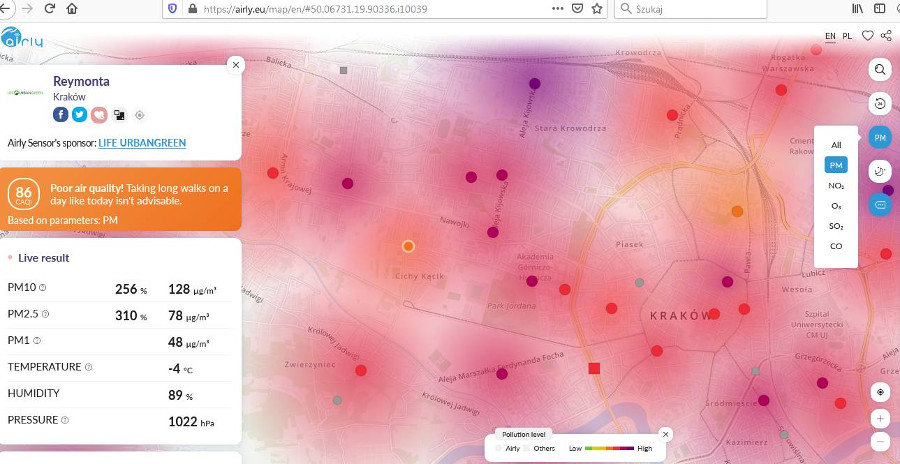Viewport: 900px width, 464px height.
Task: Toggle the PM pollutant selector button
Action: (x=880, y=138)
